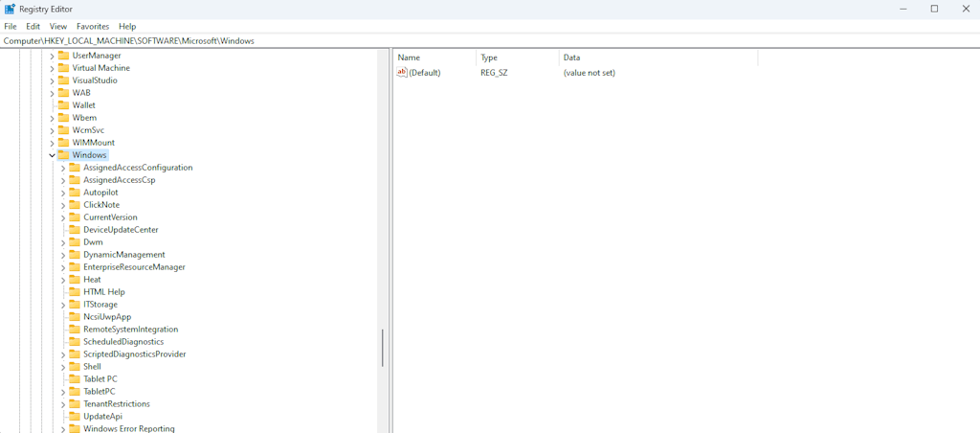
Task: Select the (Default) value name
Action: pos(425,73)
